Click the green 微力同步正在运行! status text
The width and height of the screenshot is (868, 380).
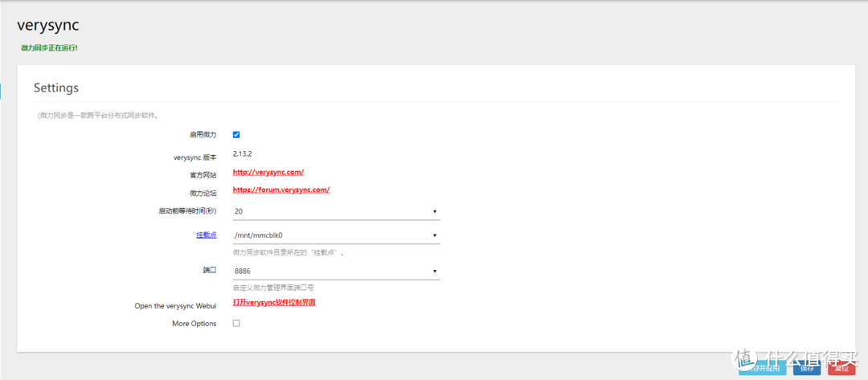pos(49,48)
